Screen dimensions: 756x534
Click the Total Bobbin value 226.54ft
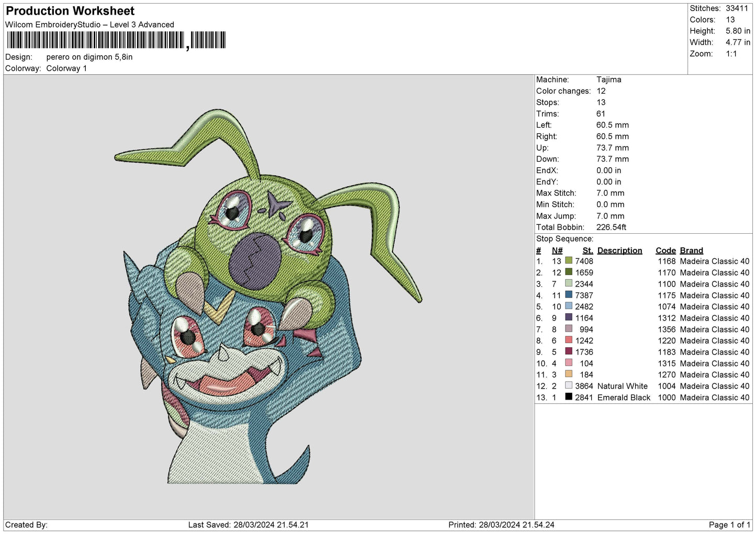pos(611,227)
